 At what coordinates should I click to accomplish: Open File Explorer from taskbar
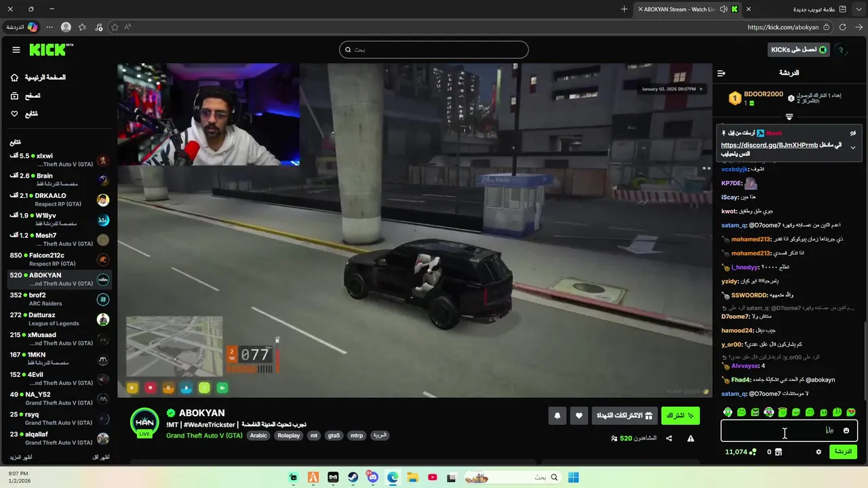[412, 477]
